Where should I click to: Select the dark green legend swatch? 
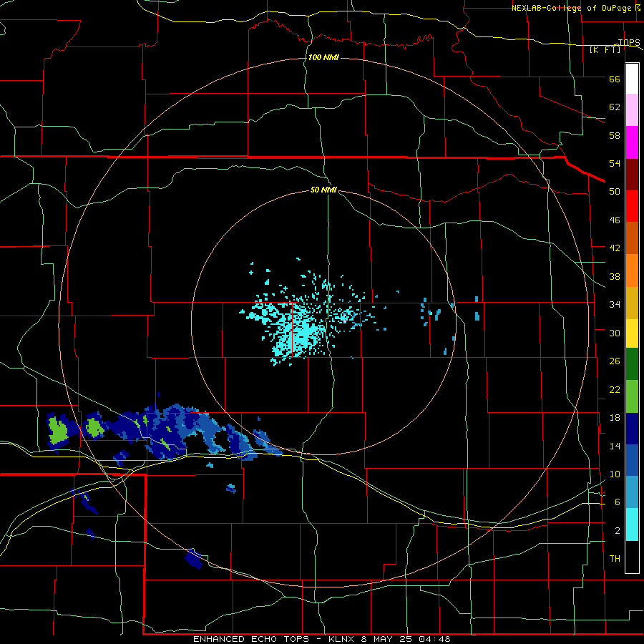click(x=632, y=364)
